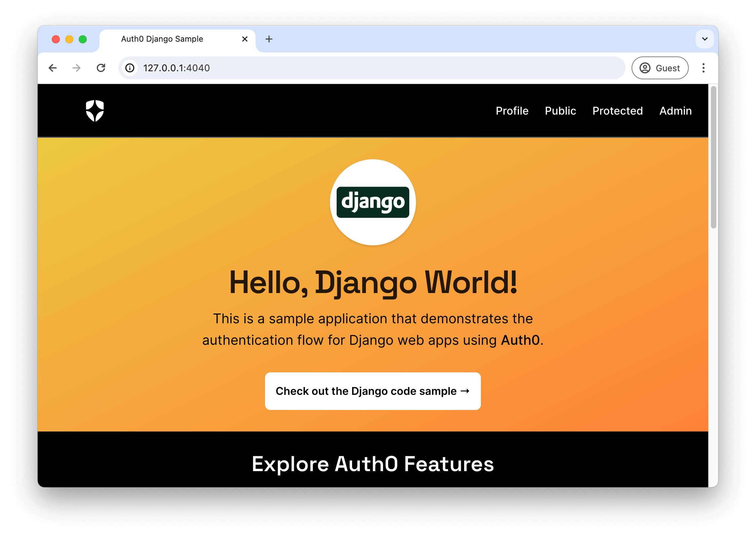Open a new tab with plus icon
The width and height of the screenshot is (756, 537).
tap(269, 39)
